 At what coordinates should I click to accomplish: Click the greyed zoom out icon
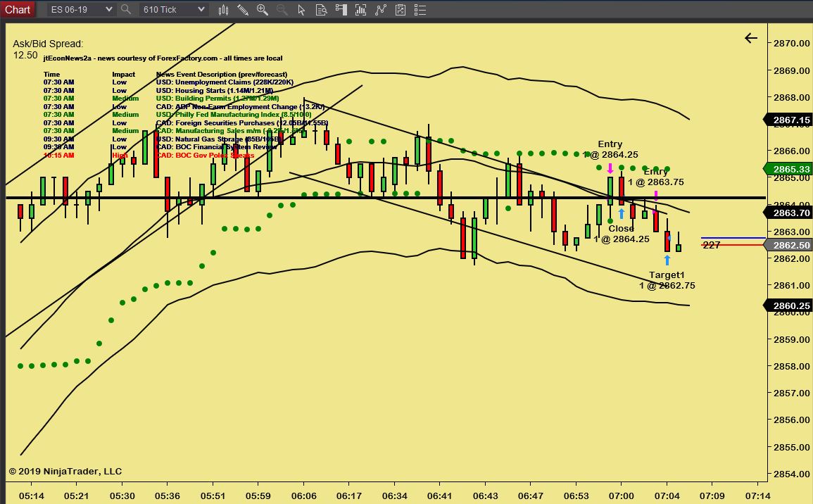(282, 9)
